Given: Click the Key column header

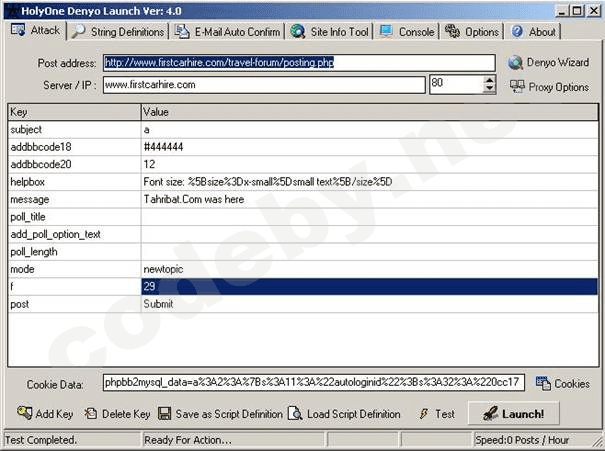Looking at the screenshot, I should pos(74,112).
